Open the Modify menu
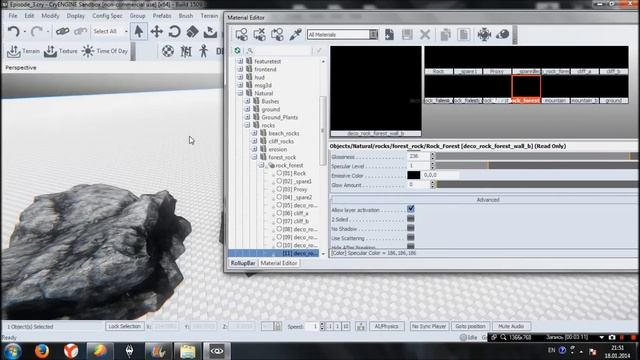Screen dimensions: 640x360 pos(50,16)
